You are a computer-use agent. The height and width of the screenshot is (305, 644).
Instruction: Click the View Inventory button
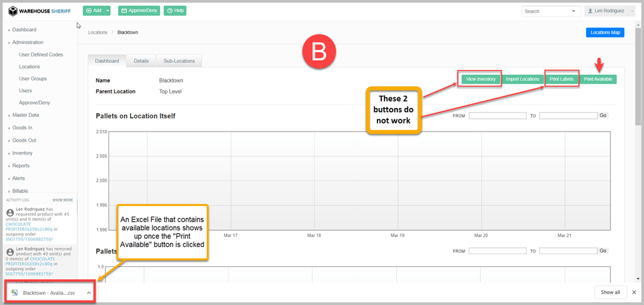pos(480,79)
